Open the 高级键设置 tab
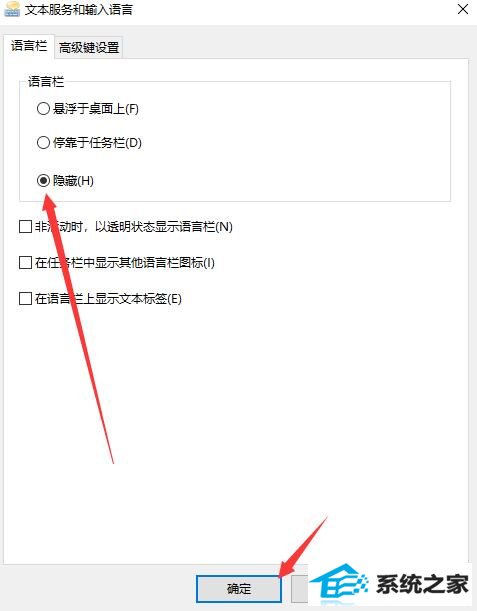 pyautogui.click(x=89, y=48)
